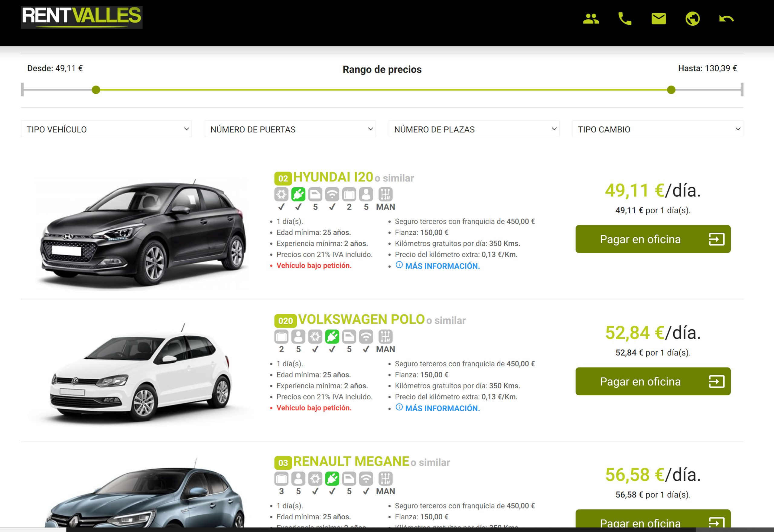
Task: Click the Hyundai I20 air conditioning icon
Action: [281, 194]
